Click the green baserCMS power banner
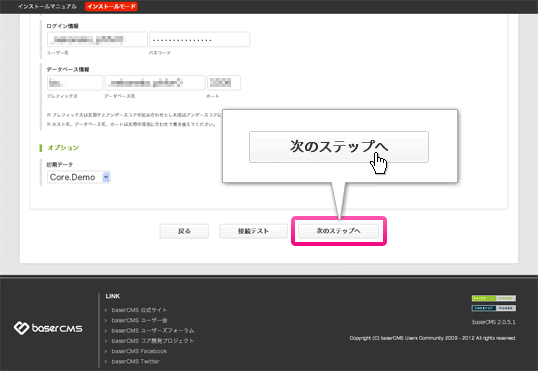This screenshot has width=538, height=371. pos(494,298)
